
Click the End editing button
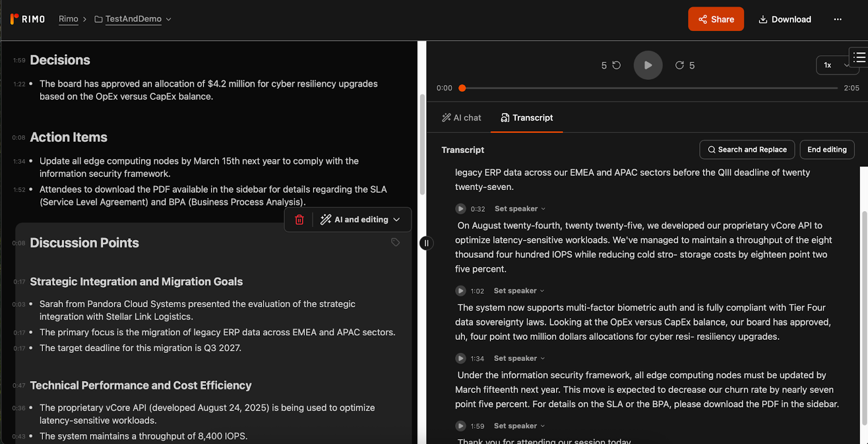pyautogui.click(x=827, y=150)
